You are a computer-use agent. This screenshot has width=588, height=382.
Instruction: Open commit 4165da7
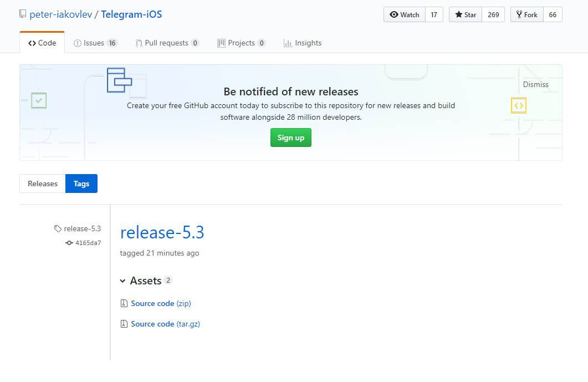[88, 243]
